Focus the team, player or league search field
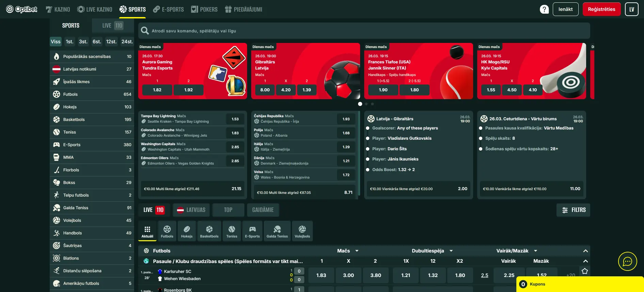 pyautogui.click(x=364, y=31)
